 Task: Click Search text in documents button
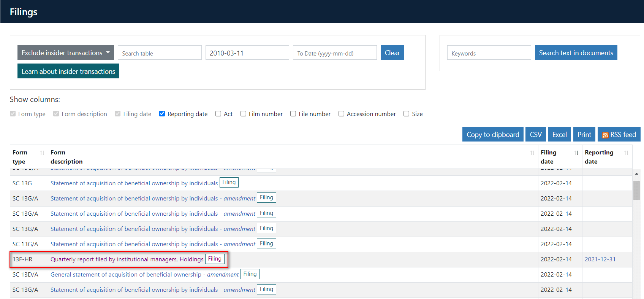[576, 52]
